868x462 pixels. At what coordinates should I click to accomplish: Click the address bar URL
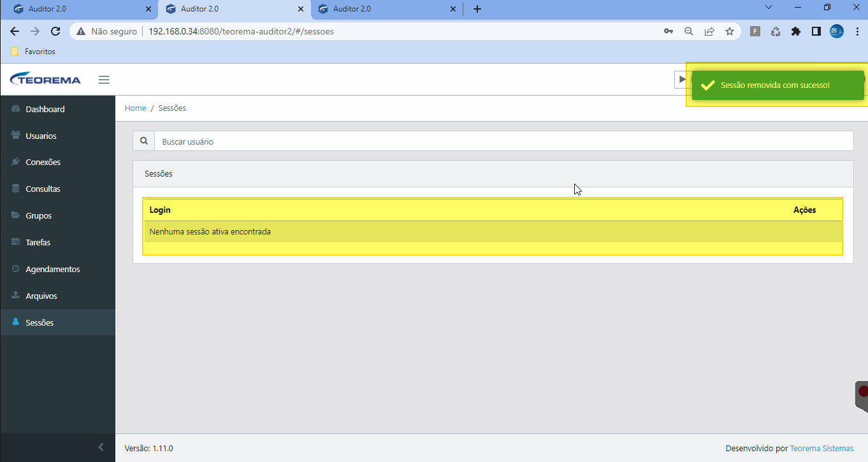(241, 31)
